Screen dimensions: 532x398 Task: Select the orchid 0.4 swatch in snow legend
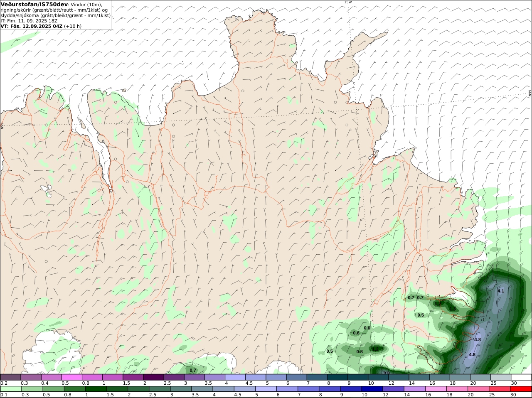51,377
